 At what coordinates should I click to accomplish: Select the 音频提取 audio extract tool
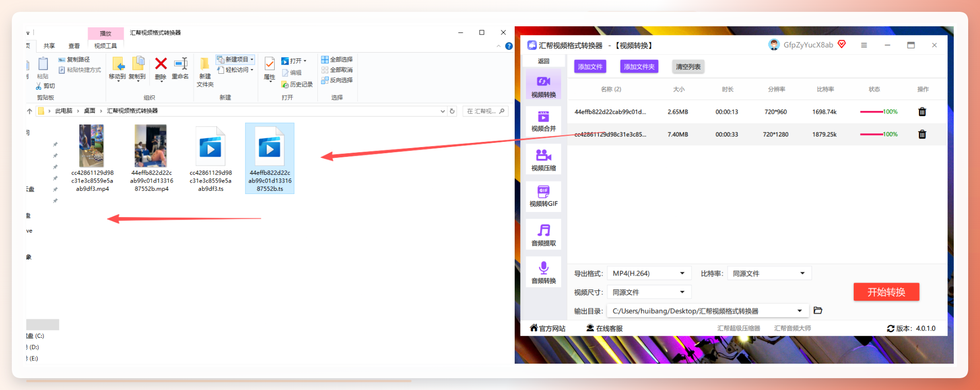tap(544, 235)
